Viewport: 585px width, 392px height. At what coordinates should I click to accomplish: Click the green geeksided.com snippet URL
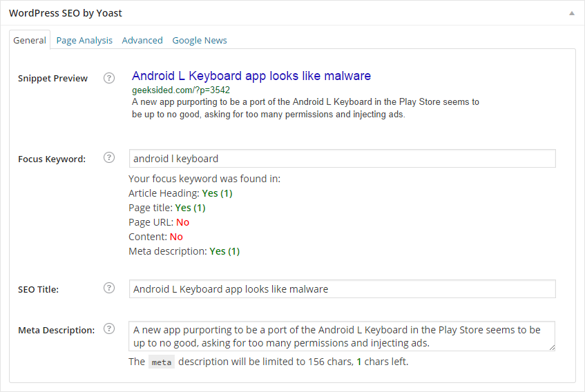click(181, 90)
